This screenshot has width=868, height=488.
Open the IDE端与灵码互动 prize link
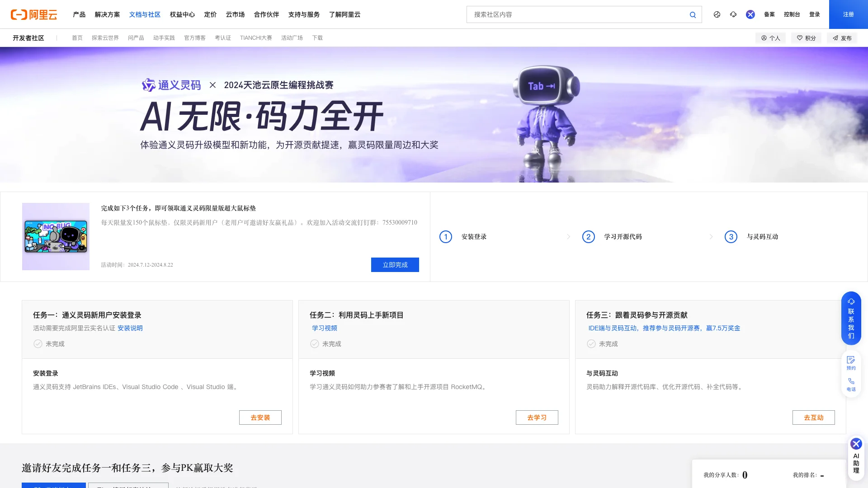[x=664, y=328]
